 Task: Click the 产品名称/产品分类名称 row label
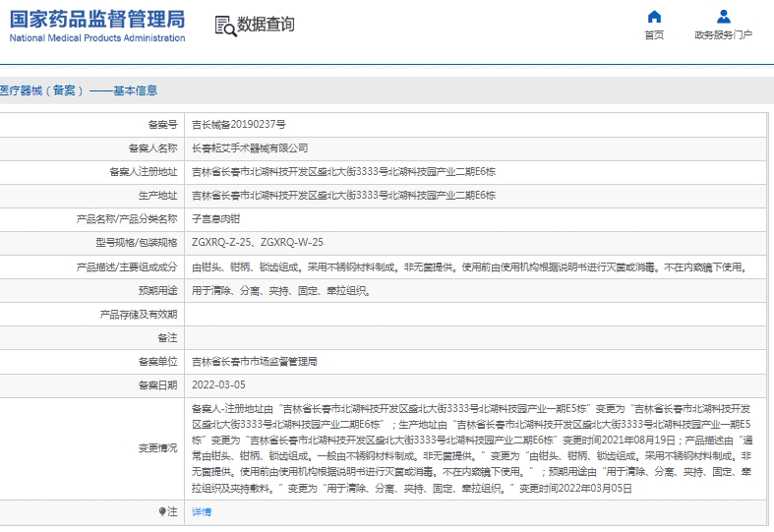coord(126,219)
